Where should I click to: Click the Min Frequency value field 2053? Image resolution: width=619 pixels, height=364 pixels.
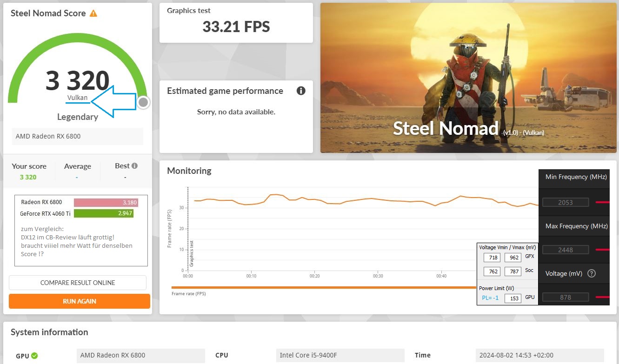click(x=566, y=202)
